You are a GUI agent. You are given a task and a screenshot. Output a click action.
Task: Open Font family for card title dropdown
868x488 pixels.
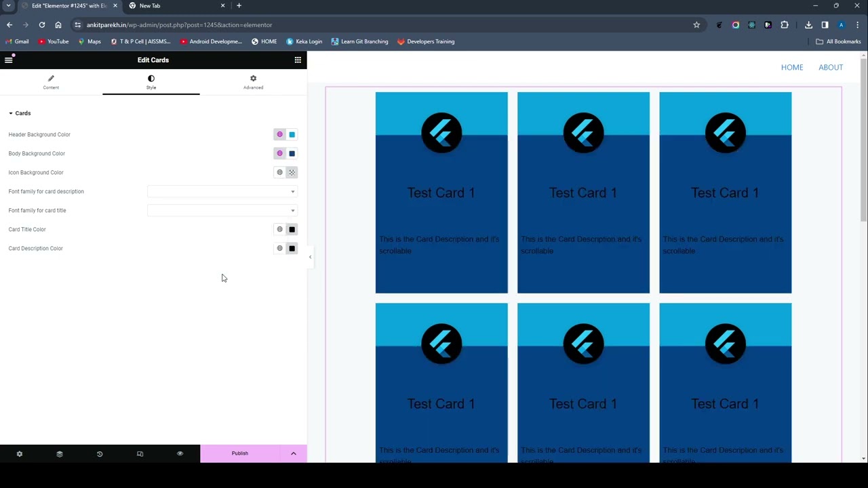pyautogui.click(x=222, y=210)
